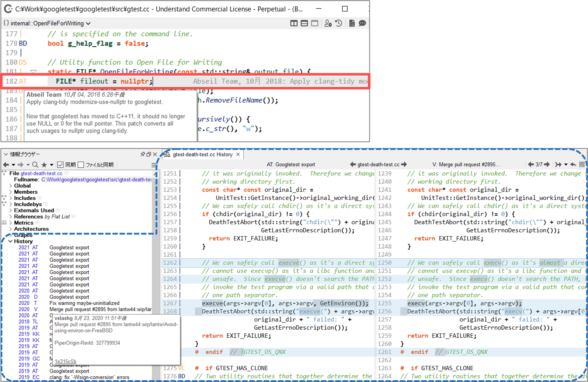Select history entry Fix warning maybe-uninitialized

pos(84,303)
